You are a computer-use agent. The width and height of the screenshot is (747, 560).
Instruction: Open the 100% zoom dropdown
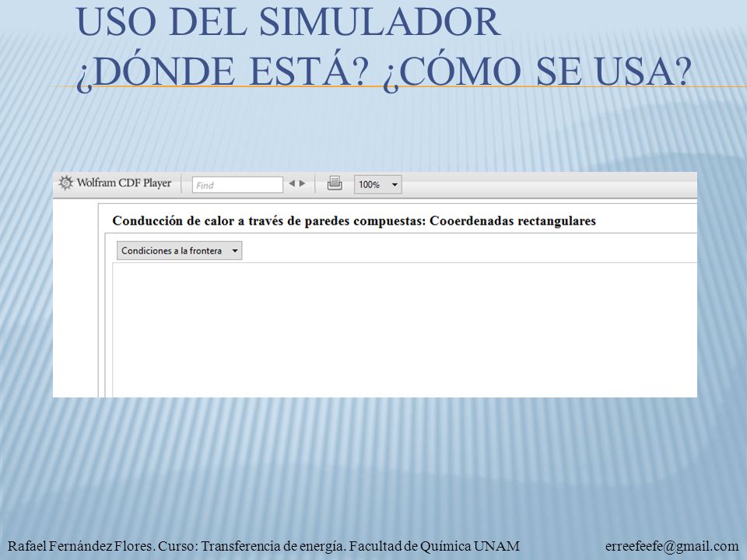(x=378, y=184)
